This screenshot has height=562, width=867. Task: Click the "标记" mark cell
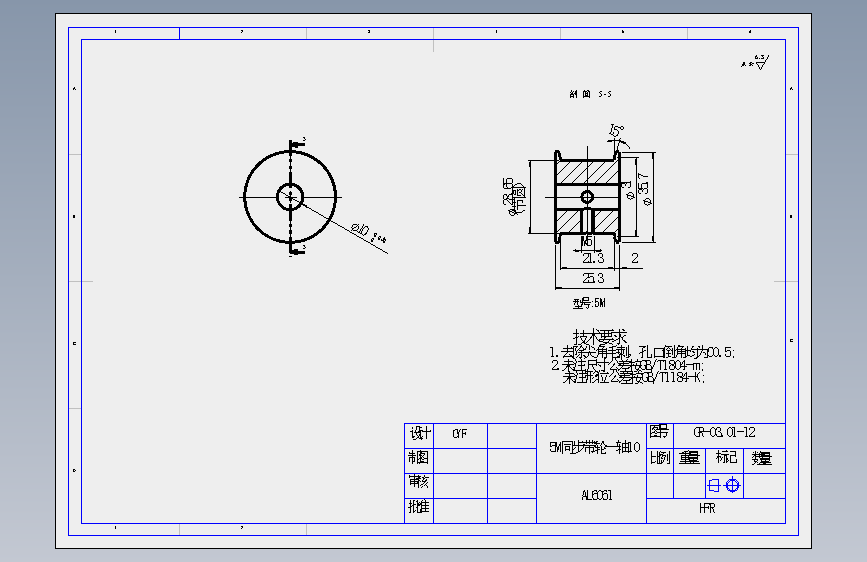(725, 459)
